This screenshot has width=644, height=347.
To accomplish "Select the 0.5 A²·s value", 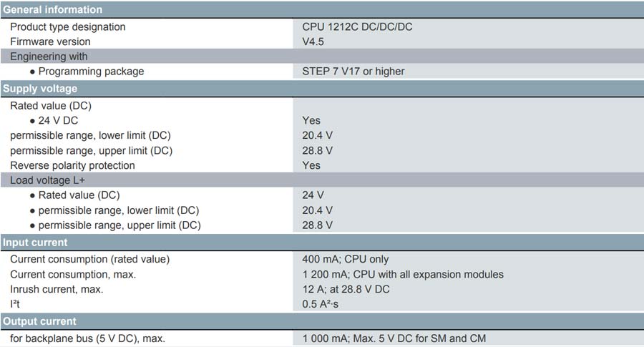I will point(321,304).
